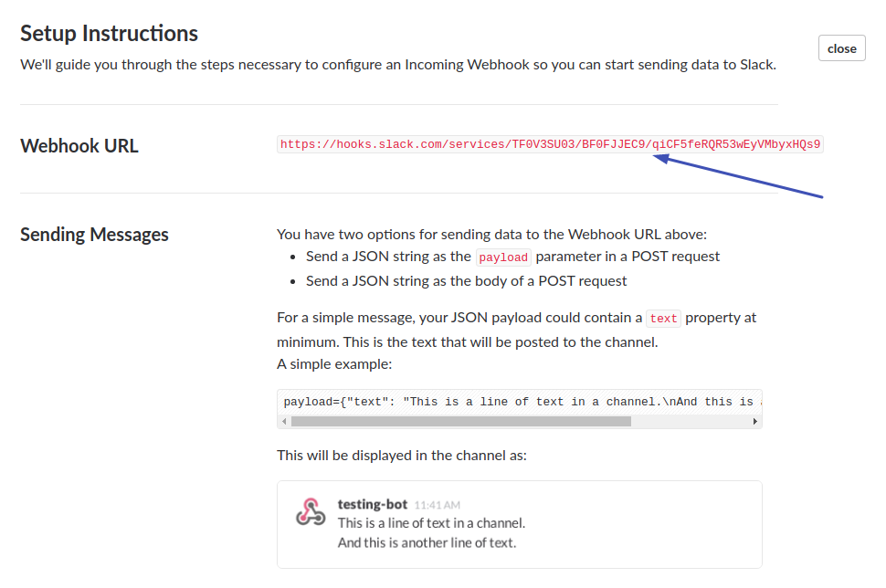The image size is (886, 588).
Task: Click the testing-bot username
Action: coord(373,504)
